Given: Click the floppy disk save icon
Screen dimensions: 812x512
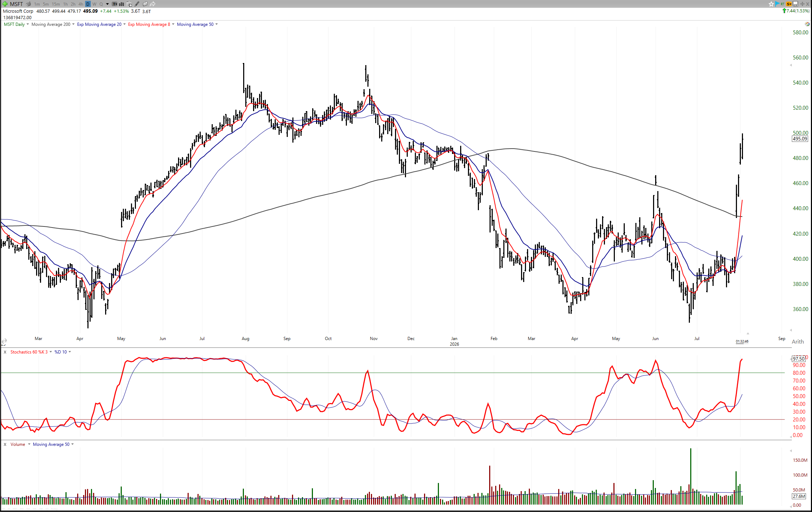Looking at the screenshot, I should tap(795, 4).
